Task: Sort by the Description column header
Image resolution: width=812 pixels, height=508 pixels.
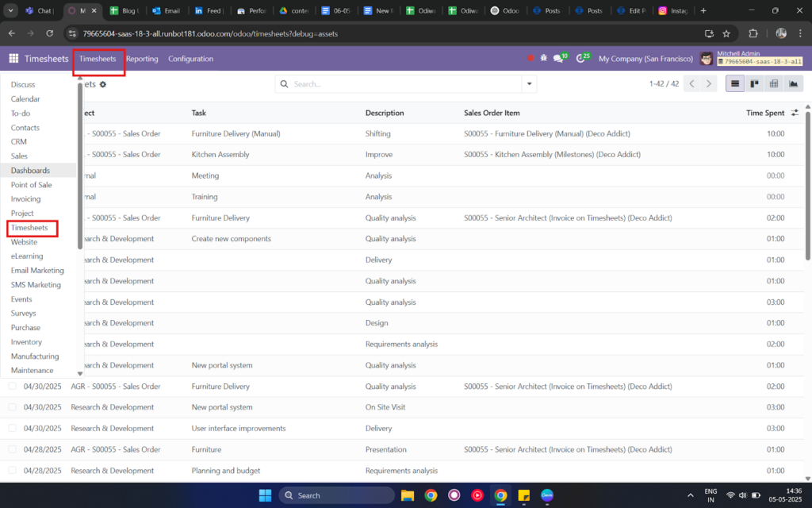Action: (x=385, y=113)
